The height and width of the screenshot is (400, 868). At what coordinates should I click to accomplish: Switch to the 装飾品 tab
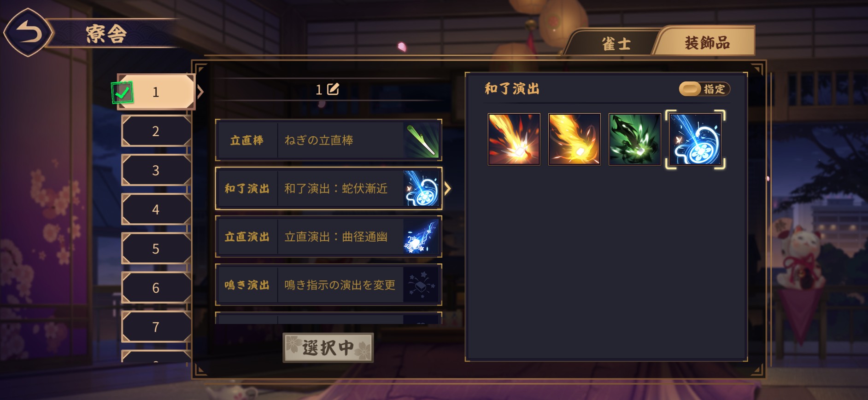pos(707,43)
